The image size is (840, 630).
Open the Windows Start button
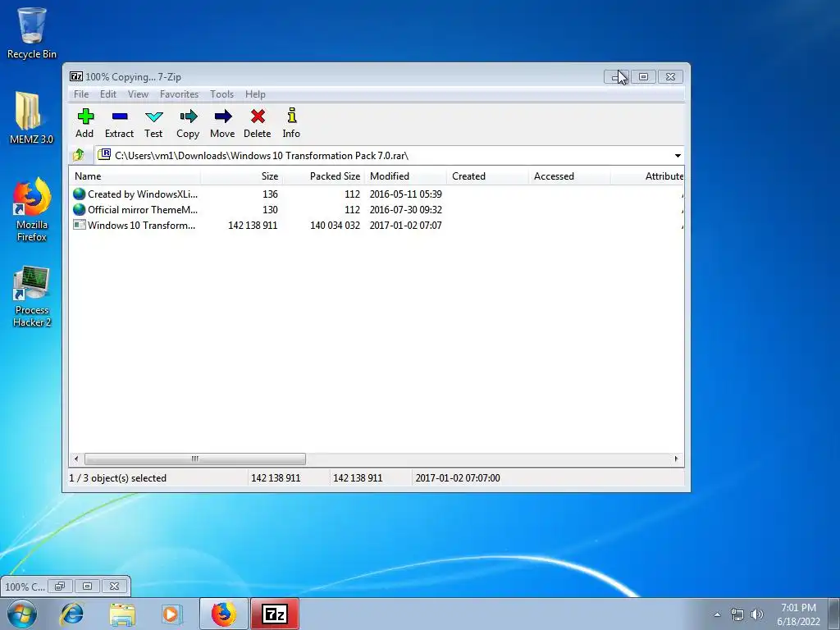point(22,614)
